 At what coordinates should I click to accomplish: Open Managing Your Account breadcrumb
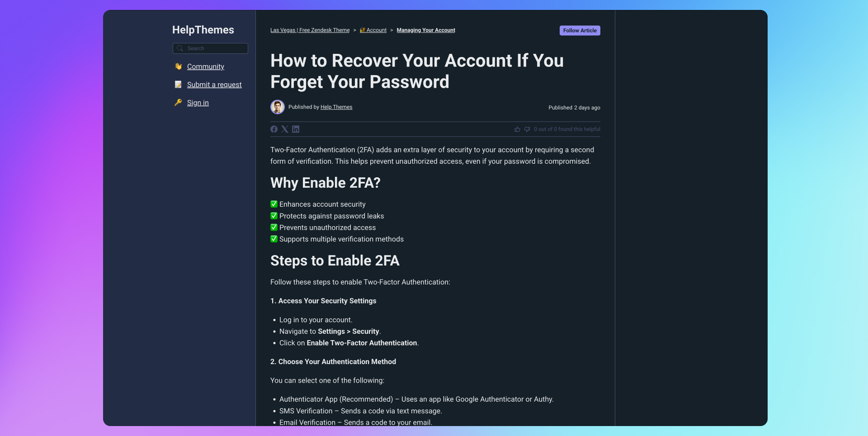click(426, 30)
